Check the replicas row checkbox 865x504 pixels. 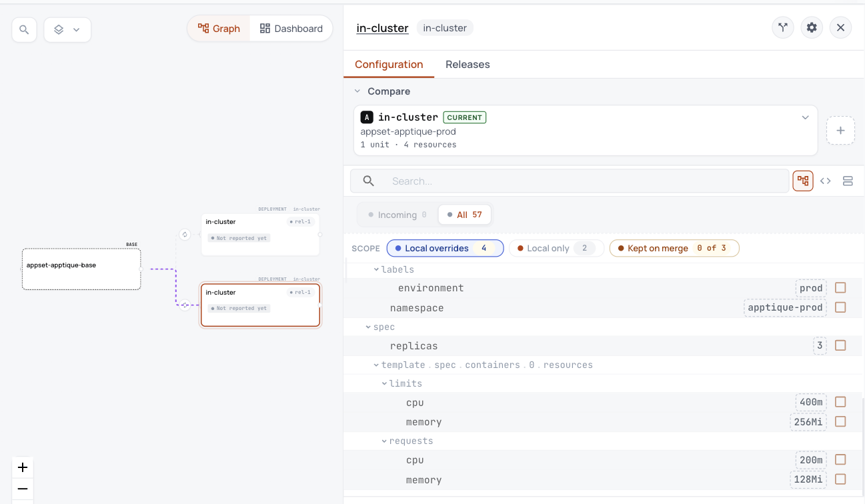coord(840,345)
